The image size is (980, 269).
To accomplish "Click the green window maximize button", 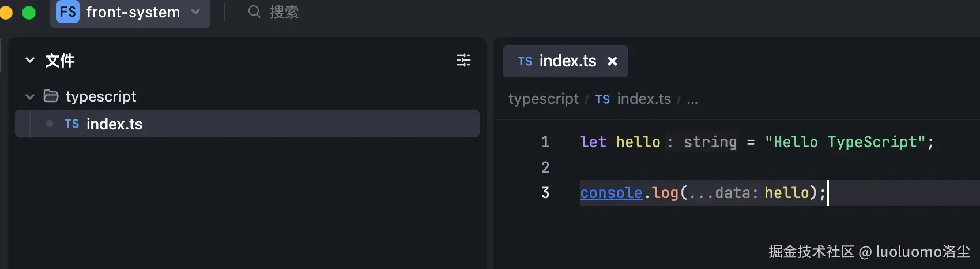I will 29,12.
